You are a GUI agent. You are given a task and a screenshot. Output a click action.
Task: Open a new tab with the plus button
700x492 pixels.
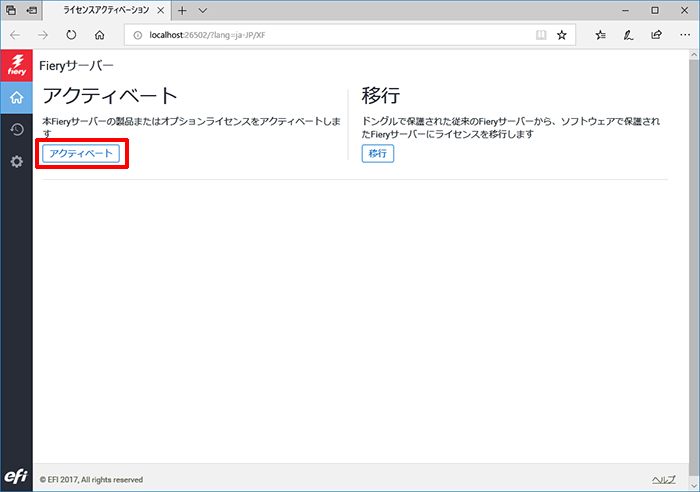pos(182,11)
